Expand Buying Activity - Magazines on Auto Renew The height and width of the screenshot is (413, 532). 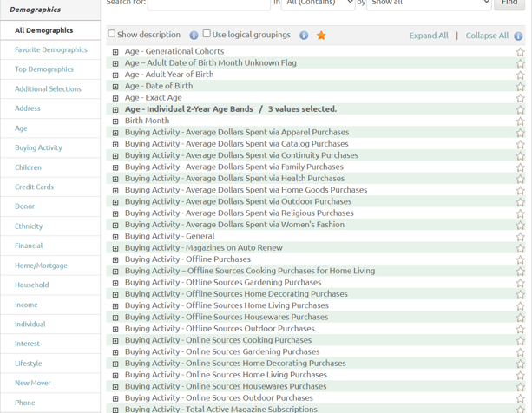[x=115, y=248]
